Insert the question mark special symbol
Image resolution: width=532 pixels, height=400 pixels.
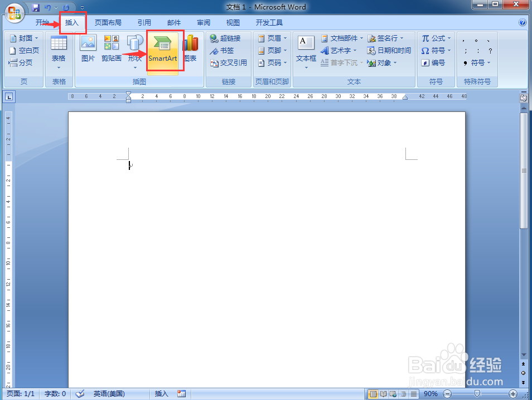click(490, 51)
